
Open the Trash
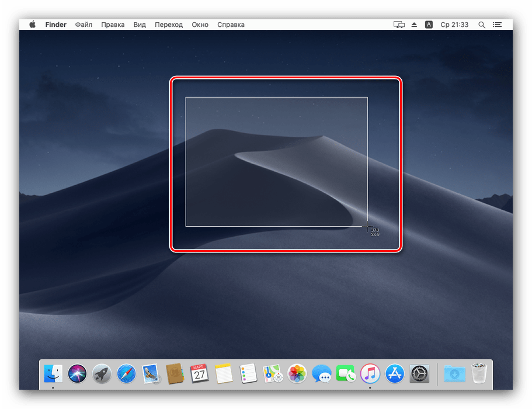click(x=479, y=374)
